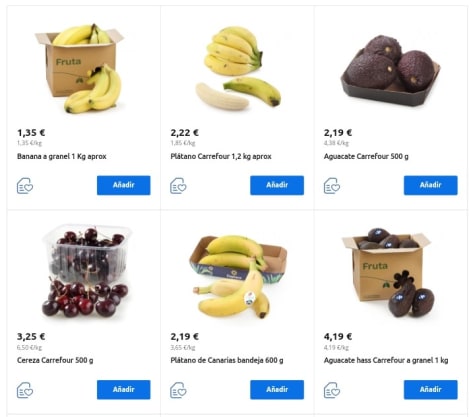This screenshot has width=475, height=417.
Task: Click Añadir for Cereza Carrefour 500 g
Action: tap(124, 390)
